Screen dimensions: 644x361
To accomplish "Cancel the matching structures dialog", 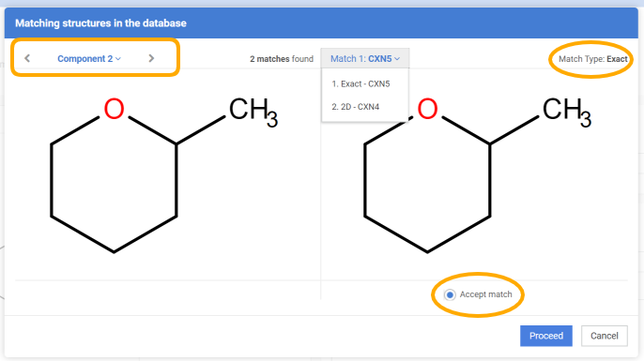I will tap(605, 336).
